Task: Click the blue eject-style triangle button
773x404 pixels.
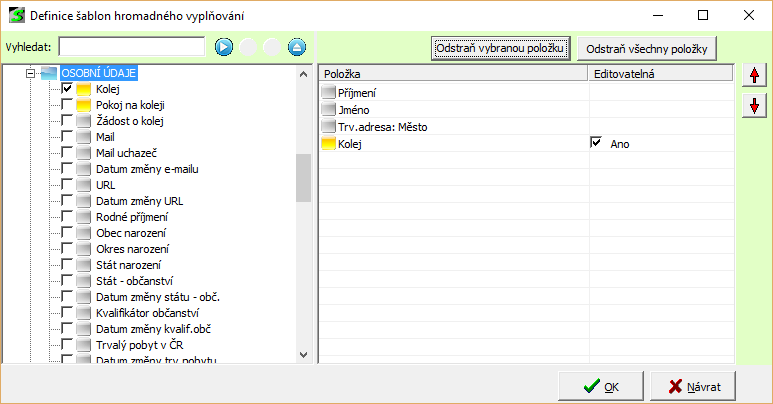Action: (x=297, y=47)
